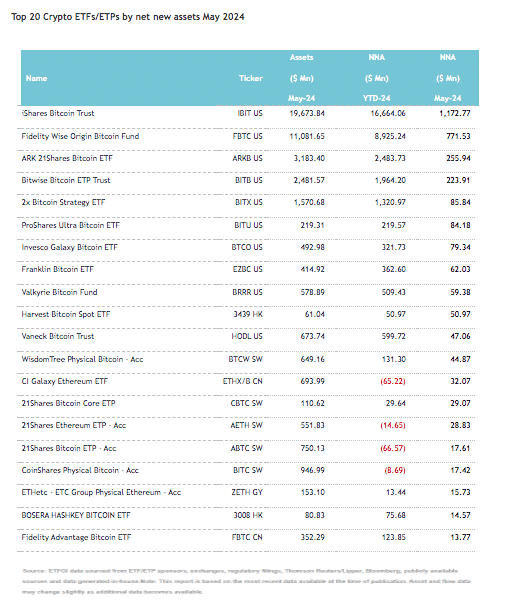Select 'Fidelity Wise Origin Bitcoin Fund' name
The image size is (511, 614).
pyautogui.click(x=80, y=137)
